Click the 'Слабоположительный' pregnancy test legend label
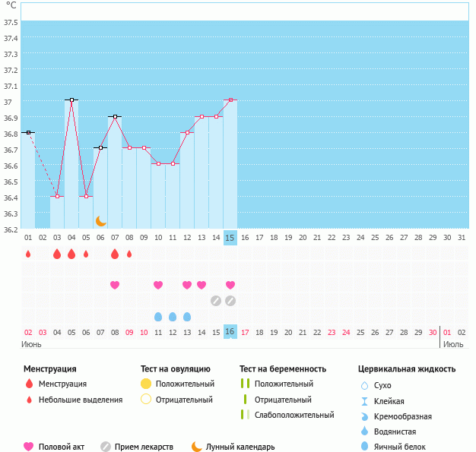 [294, 415]
